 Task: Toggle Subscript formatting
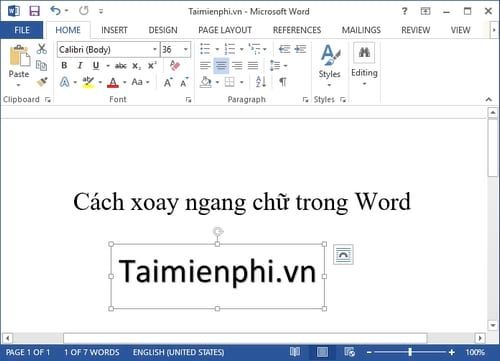click(136, 66)
